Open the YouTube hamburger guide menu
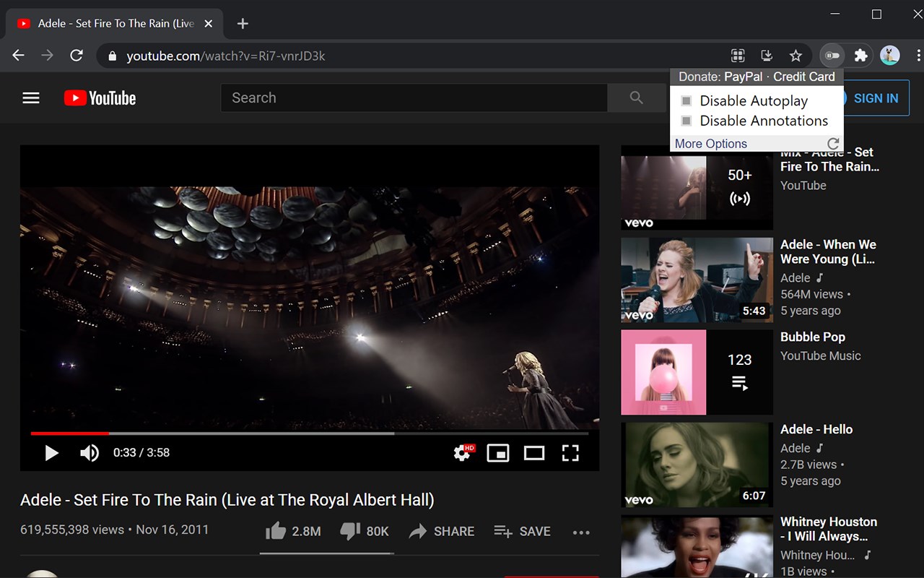The image size is (924, 578). click(31, 98)
